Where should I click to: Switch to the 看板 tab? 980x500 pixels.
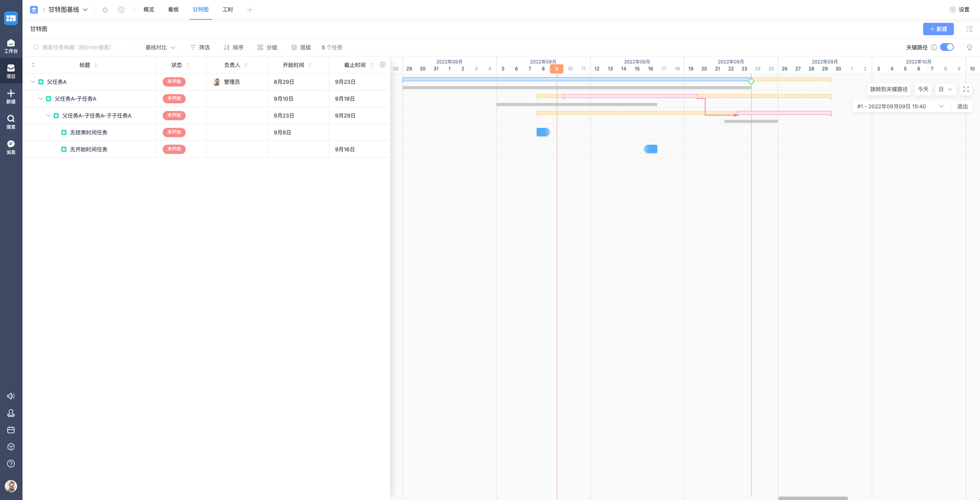coord(173,10)
